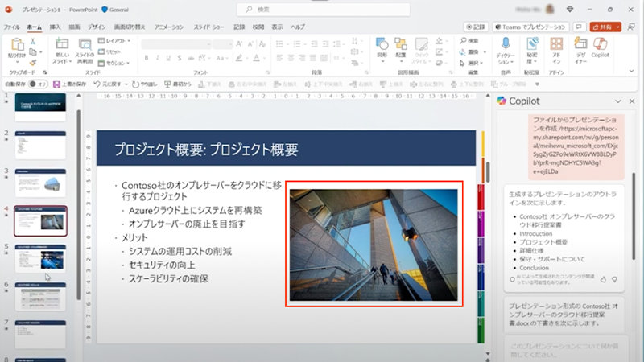Viewport: 644px width, 362px height.
Task: Open the Layout (レイアウト) dropdown
Action: pos(116,40)
